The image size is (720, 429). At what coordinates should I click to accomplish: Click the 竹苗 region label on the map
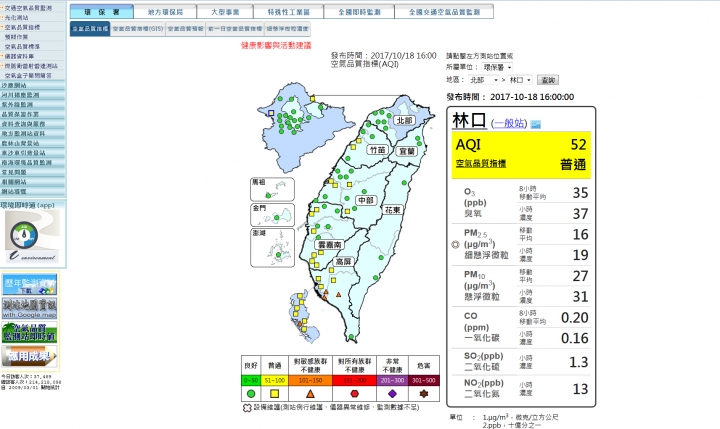click(x=378, y=150)
